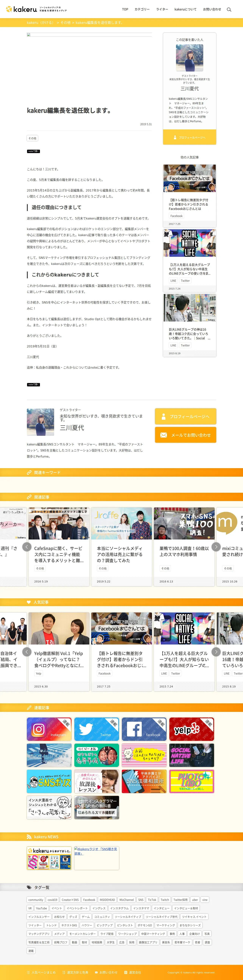This screenshot has height=980, width=243.
Task: Click the SNS法律相談所 series banner
Action: point(144,782)
